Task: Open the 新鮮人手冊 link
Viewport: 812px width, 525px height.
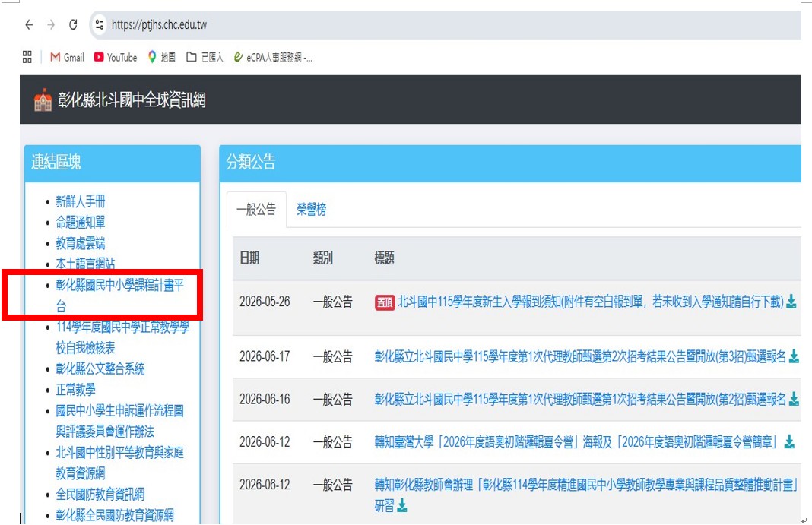Action: (81, 201)
